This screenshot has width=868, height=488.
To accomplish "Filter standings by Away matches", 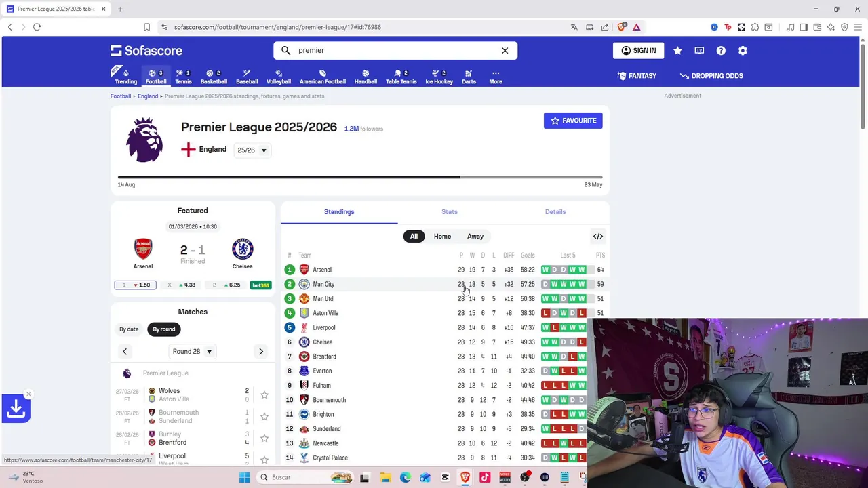I will pos(475,236).
